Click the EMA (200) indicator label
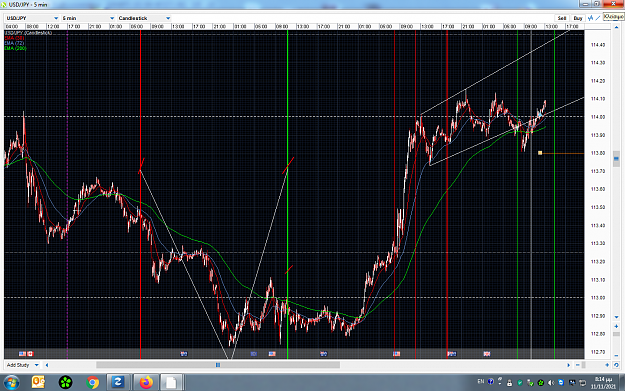This screenshot has height=391, width=625. (15, 48)
